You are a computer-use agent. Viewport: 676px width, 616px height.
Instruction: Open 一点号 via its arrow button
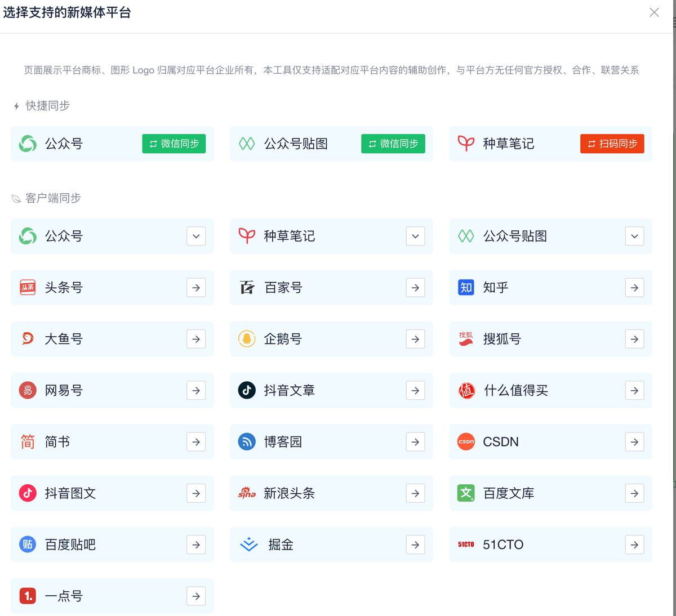[x=196, y=596]
